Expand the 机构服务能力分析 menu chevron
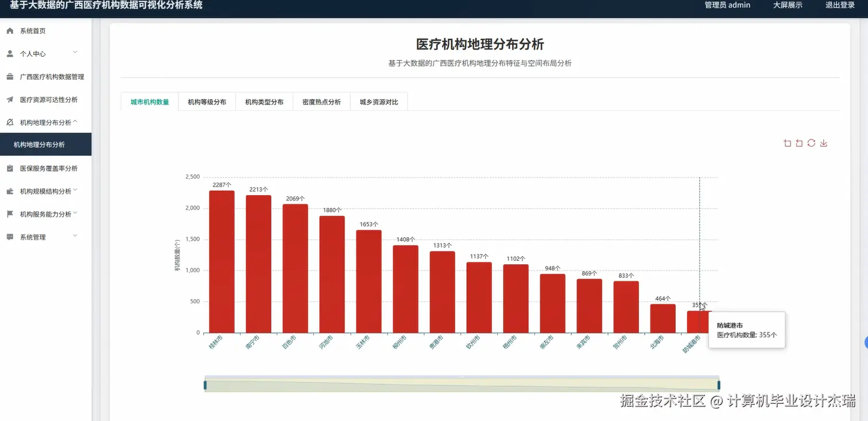868x421 pixels. [x=75, y=214]
